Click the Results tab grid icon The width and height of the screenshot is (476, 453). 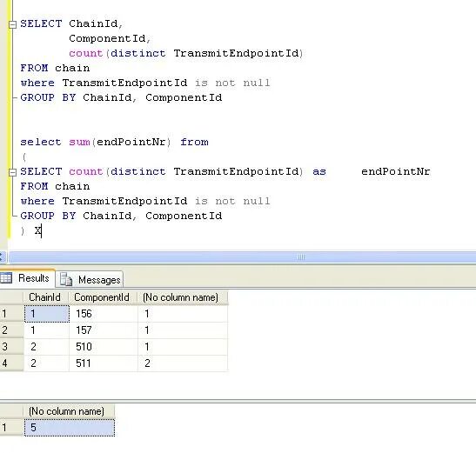coord(6,278)
